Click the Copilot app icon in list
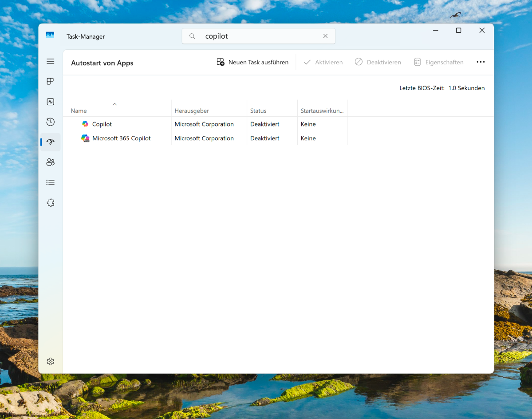The width and height of the screenshot is (532, 419). tap(85, 124)
